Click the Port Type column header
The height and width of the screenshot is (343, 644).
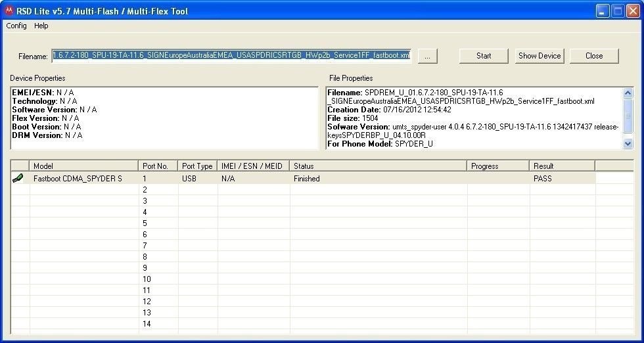(198, 166)
